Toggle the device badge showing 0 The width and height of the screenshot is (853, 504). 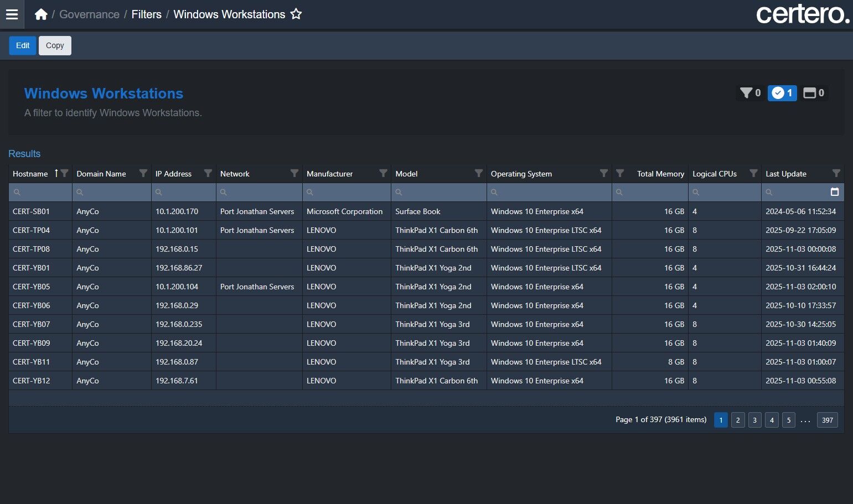point(814,93)
